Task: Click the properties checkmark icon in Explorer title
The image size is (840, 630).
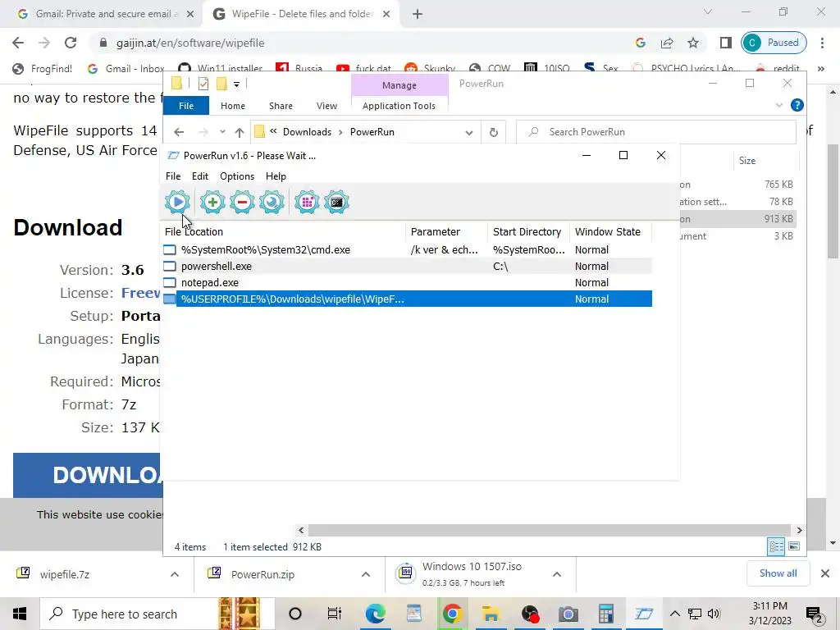Action: tap(203, 84)
